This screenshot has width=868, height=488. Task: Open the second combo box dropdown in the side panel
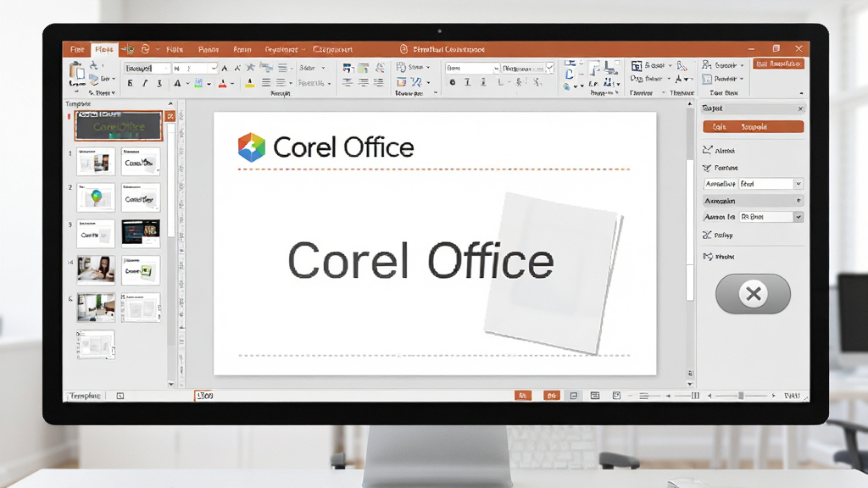point(798,217)
